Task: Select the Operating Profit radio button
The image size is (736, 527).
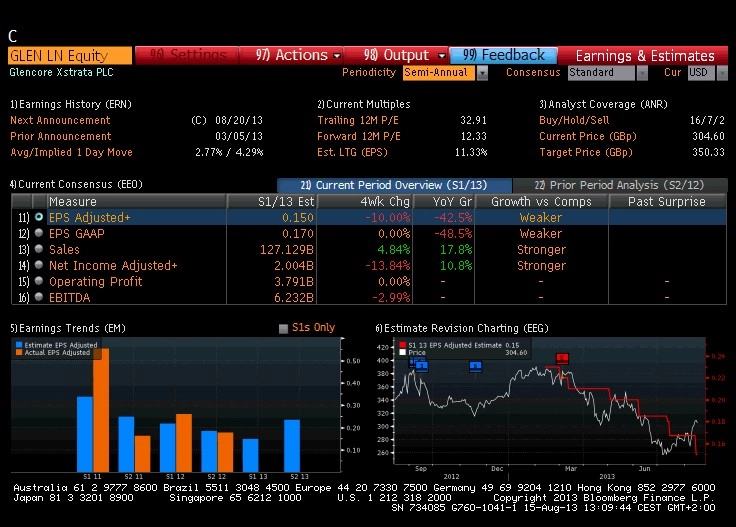Action: coord(39,281)
